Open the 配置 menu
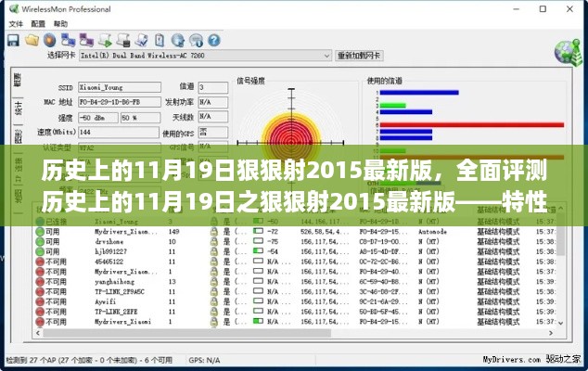The image size is (588, 371). [38, 24]
